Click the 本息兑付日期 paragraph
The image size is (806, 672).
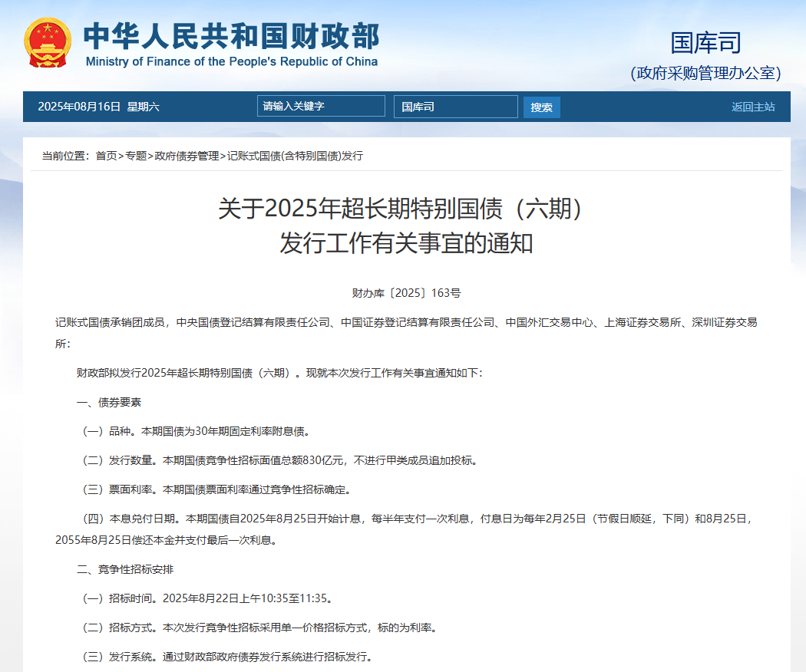[405, 529]
